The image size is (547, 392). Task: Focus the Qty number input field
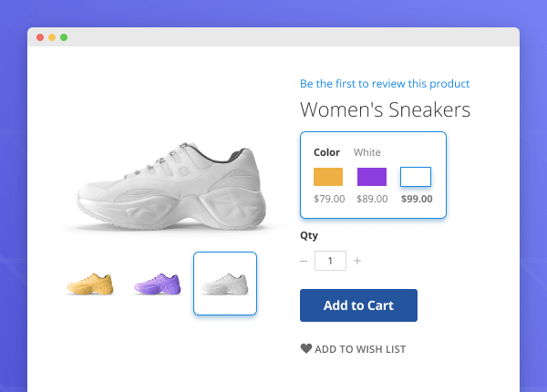(x=330, y=261)
